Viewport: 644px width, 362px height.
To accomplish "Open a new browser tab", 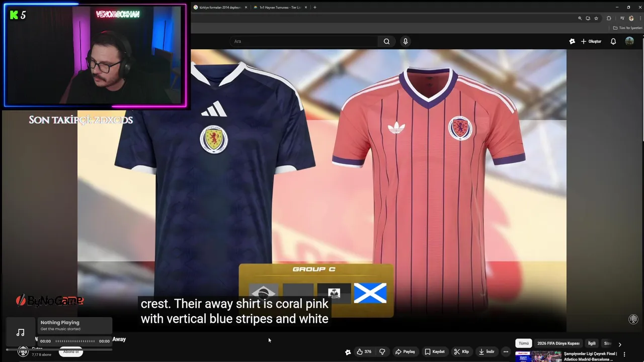I will click(x=315, y=8).
